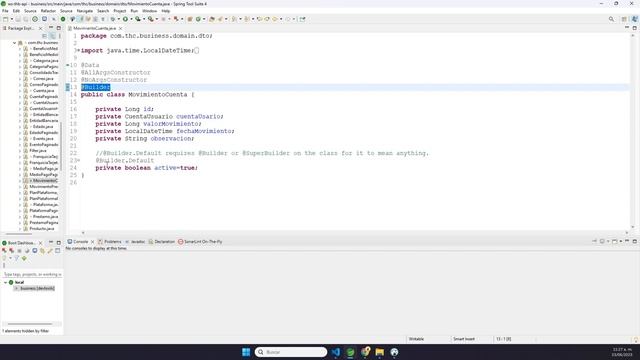Collapse the com.thc.business package node

14,42
